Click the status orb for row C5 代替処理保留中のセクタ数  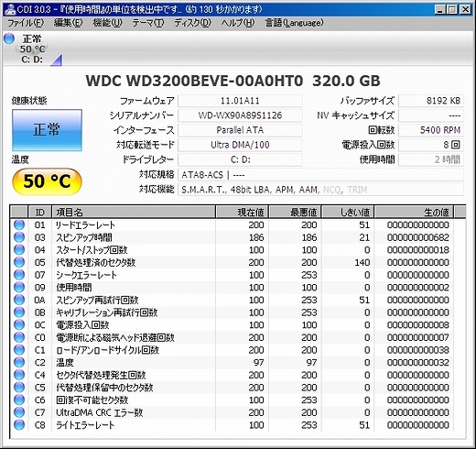coord(19,388)
